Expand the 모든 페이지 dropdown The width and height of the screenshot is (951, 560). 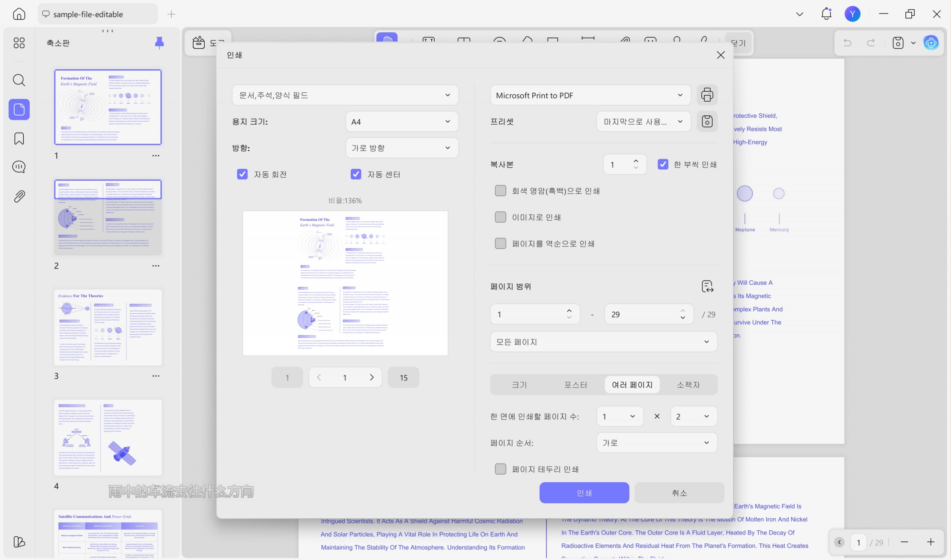click(603, 342)
